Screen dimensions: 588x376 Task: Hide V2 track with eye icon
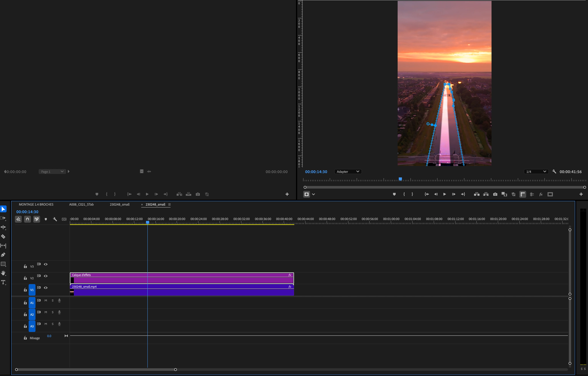point(46,276)
